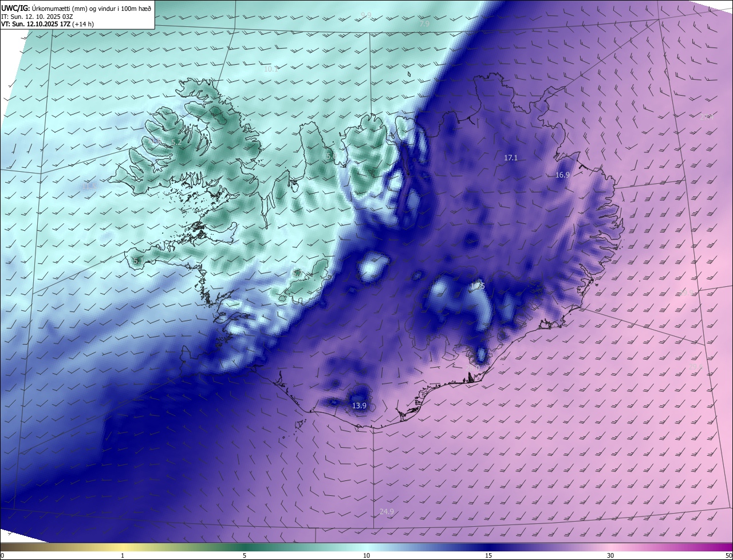Click the VT valid time line '12.10.2025 17Z'

pyautogui.click(x=49, y=24)
